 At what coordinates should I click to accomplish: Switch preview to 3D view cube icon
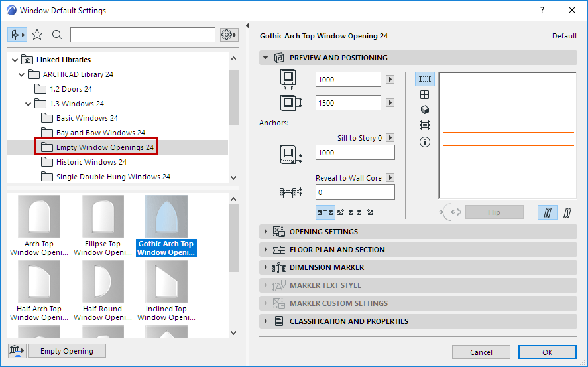pyautogui.click(x=425, y=110)
